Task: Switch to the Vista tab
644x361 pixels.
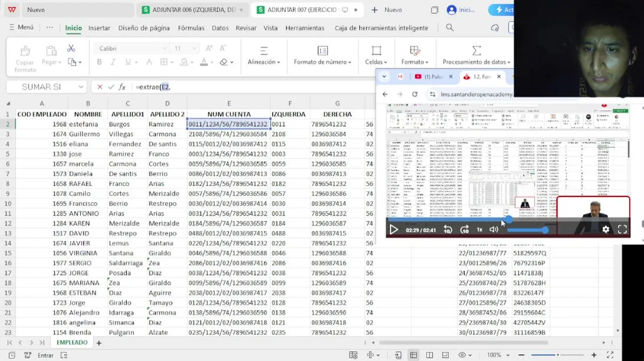Action: [271, 28]
